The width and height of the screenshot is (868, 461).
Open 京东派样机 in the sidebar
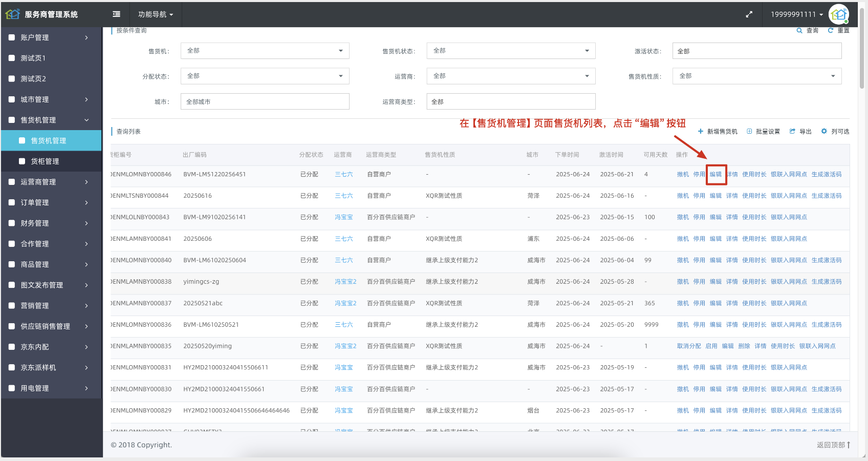pos(51,367)
